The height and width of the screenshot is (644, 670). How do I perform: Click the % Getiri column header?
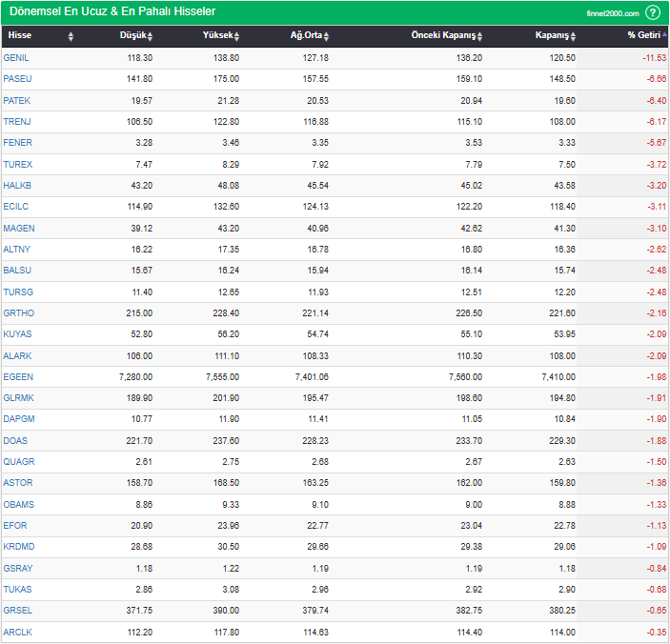[x=643, y=35]
